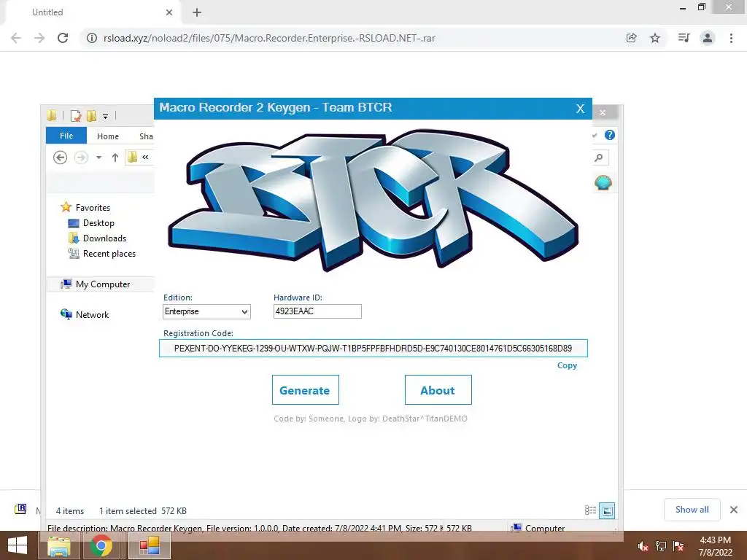
Task: Open Explorer Help question mark icon
Action: point(609,135)
